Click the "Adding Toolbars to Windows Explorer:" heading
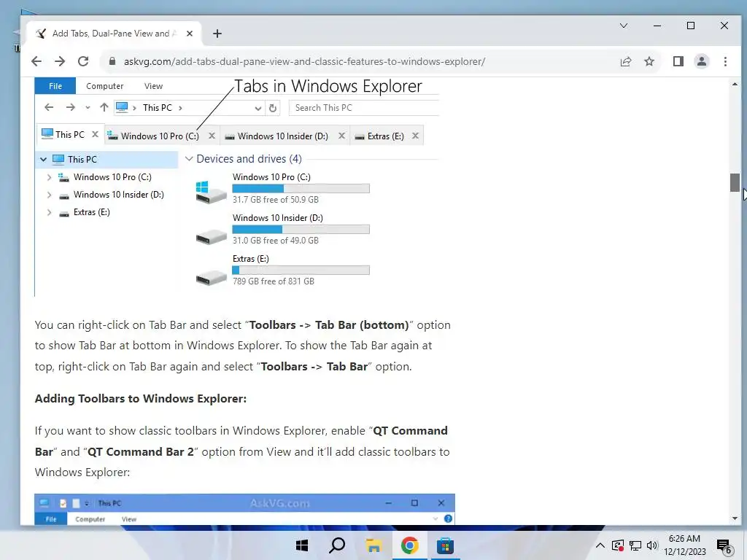 141,399
